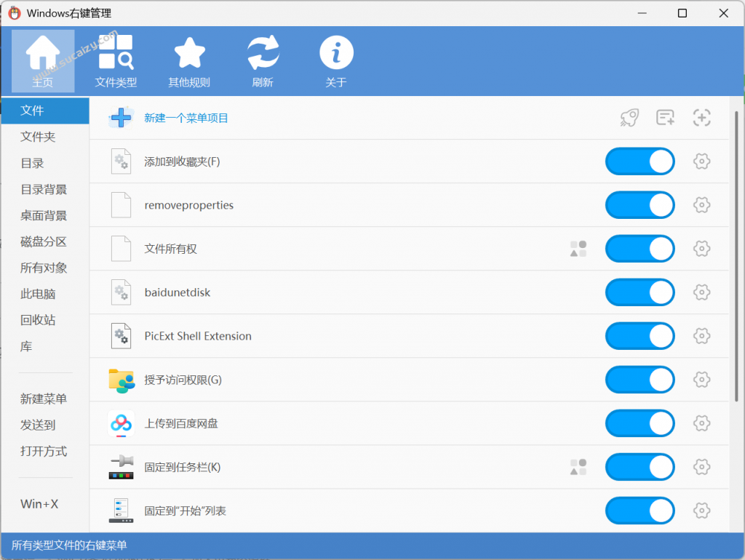745x560 pixels.
Task: Open settings gear for 文件所有权
Action: pos(702,249)
